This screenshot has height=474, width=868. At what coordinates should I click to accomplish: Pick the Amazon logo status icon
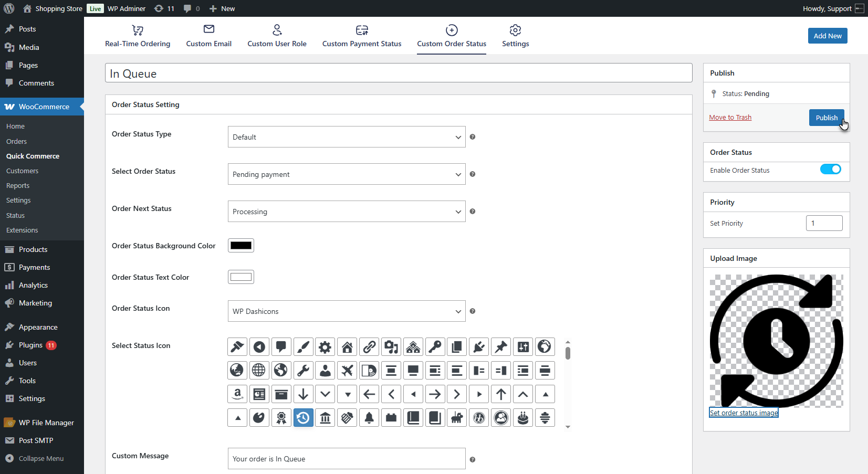point(237,394)
